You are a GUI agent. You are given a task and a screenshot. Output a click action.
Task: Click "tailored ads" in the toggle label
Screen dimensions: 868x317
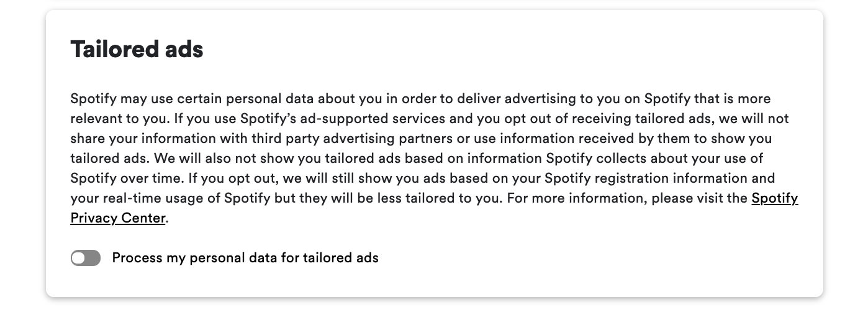[x=340, y=258]
